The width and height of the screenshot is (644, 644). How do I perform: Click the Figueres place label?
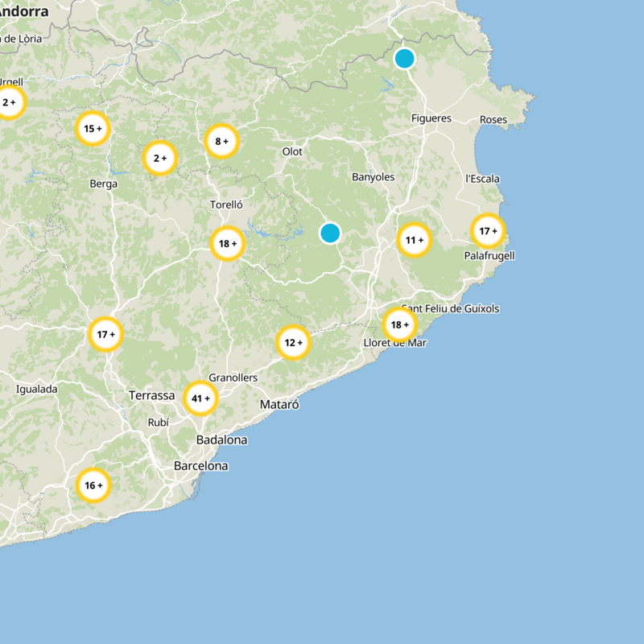click(x=431, y=117)
